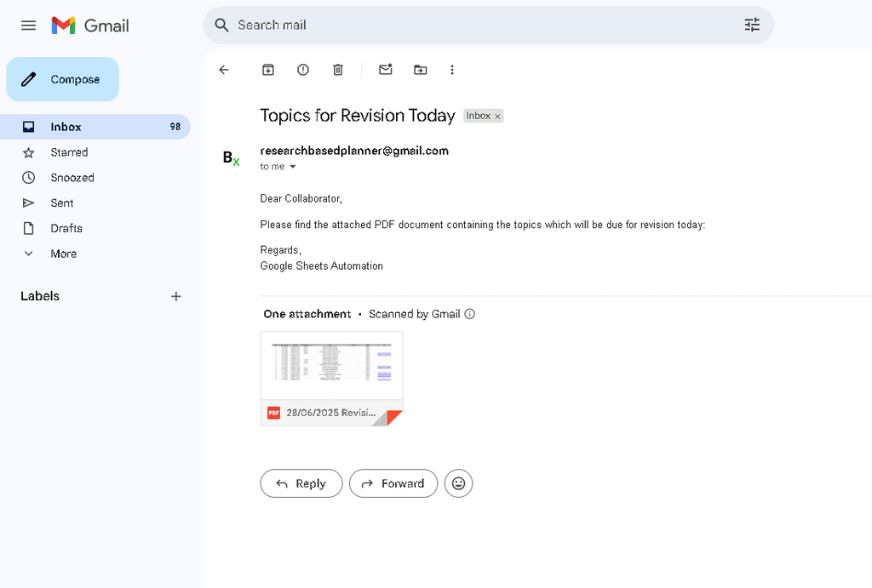Click the Scanned by Gmail info icon

(470, 314)
